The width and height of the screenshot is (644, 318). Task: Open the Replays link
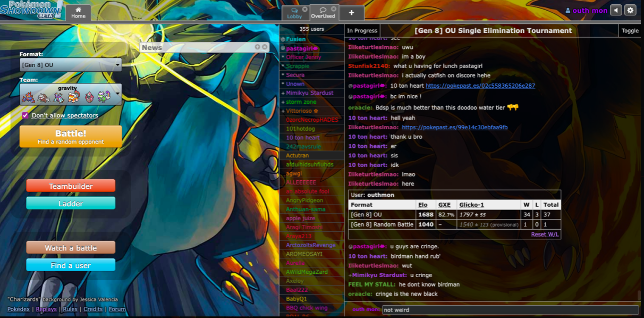[x=46, y=309]
